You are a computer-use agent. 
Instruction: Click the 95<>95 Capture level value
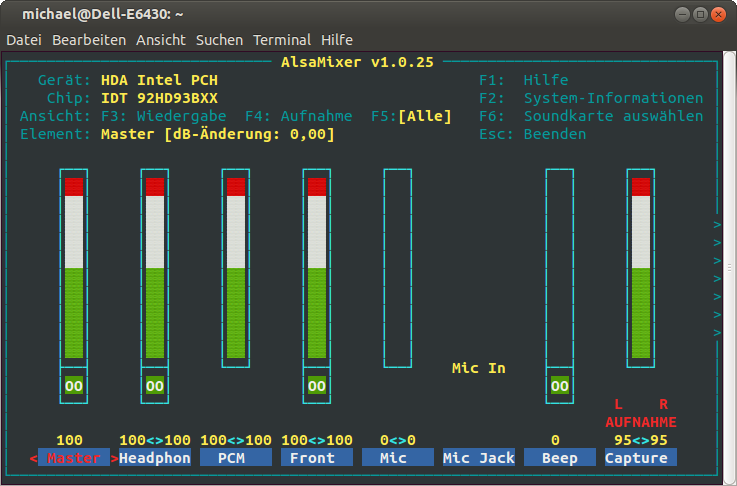click(641, 440)
